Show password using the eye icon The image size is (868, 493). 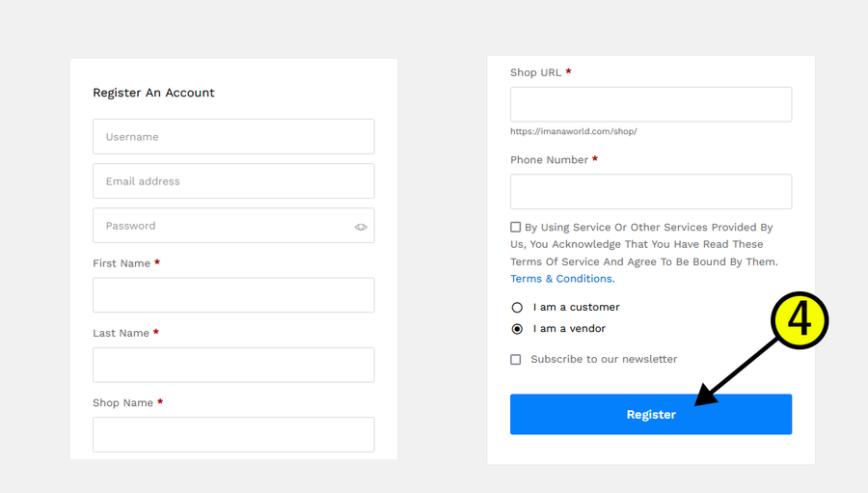click(361, 227)
